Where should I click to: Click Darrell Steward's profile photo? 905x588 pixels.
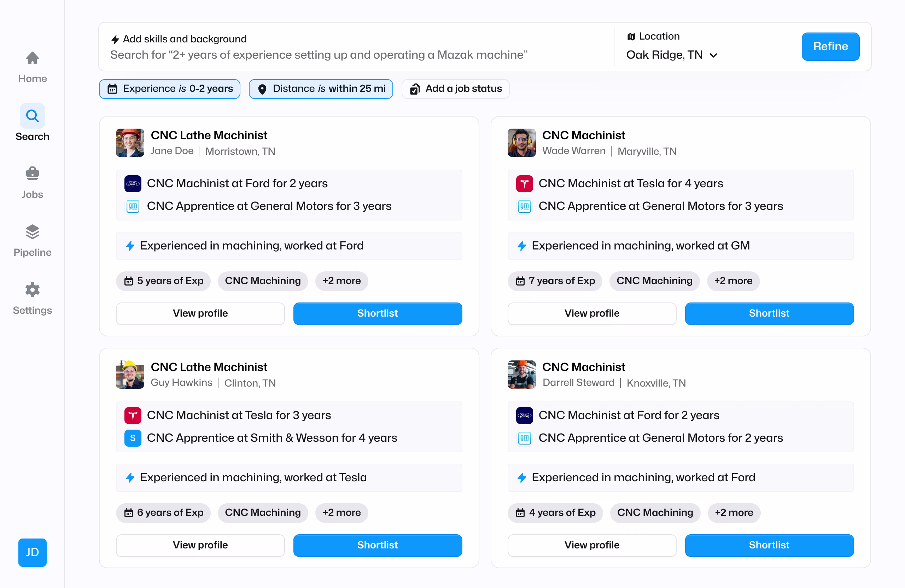(x=521, y=374)
